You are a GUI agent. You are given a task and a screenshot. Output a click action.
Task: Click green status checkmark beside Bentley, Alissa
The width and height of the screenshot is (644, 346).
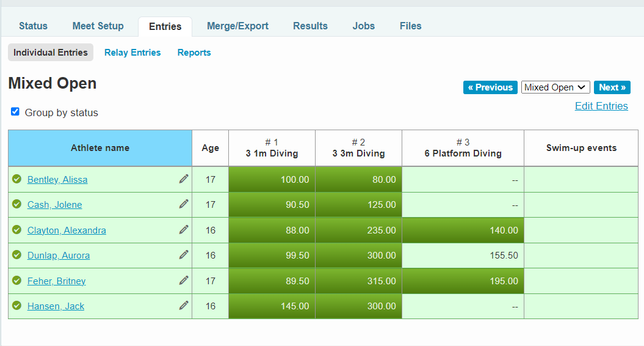pyautogui.click(x=17, y=179)
